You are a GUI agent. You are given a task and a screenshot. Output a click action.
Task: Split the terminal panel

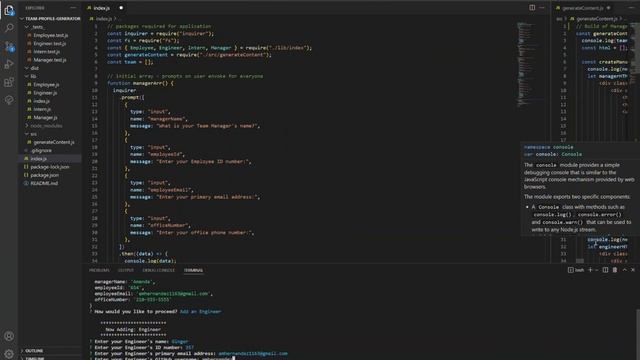(605, 270)
